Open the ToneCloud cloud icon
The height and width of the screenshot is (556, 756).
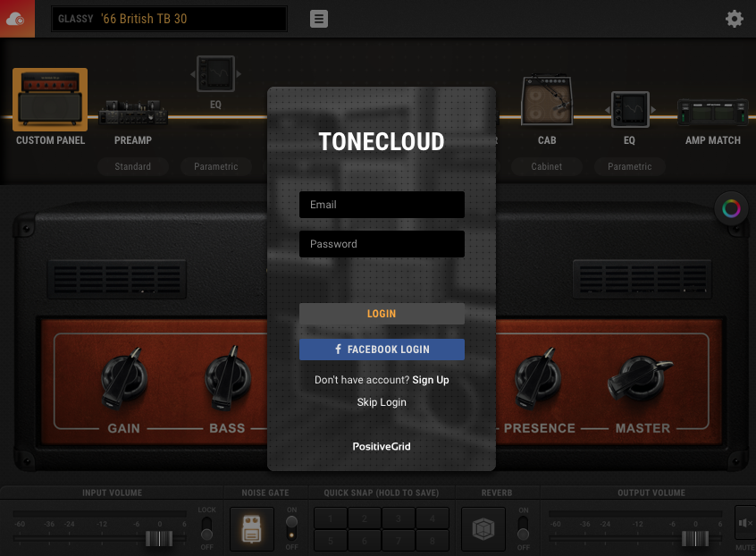point(16,18)
